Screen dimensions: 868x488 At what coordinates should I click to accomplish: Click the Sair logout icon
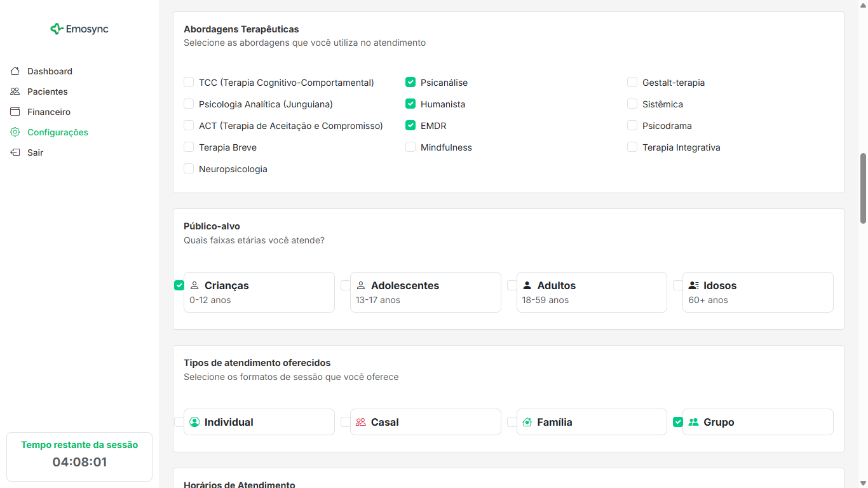point(15,152)
